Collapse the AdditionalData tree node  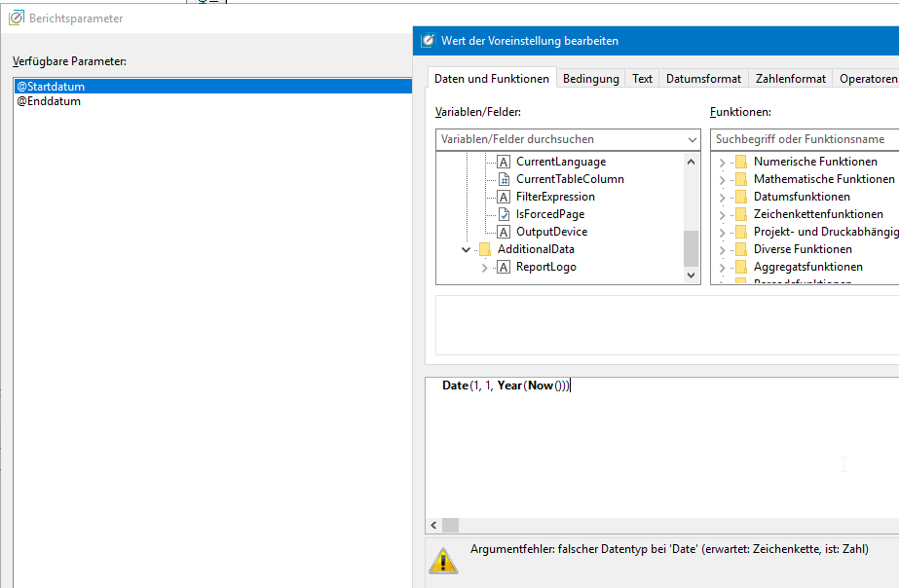tap(467, 249)
